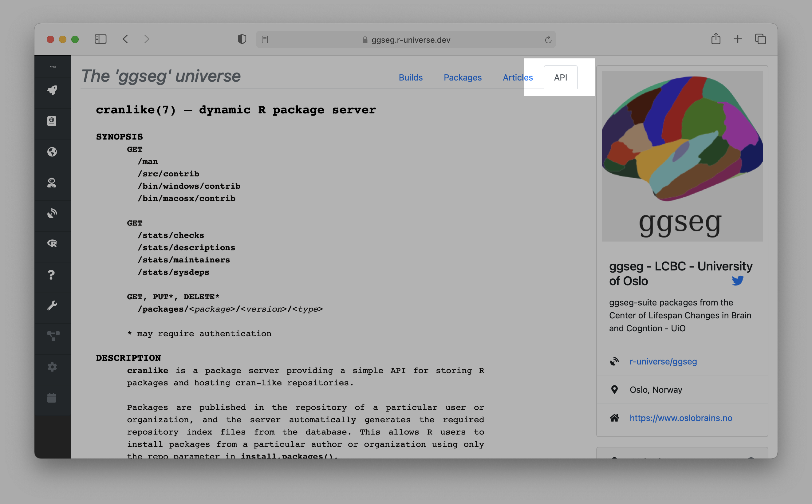Open the location pin for Oslo, Norway

tap(615, 389)
